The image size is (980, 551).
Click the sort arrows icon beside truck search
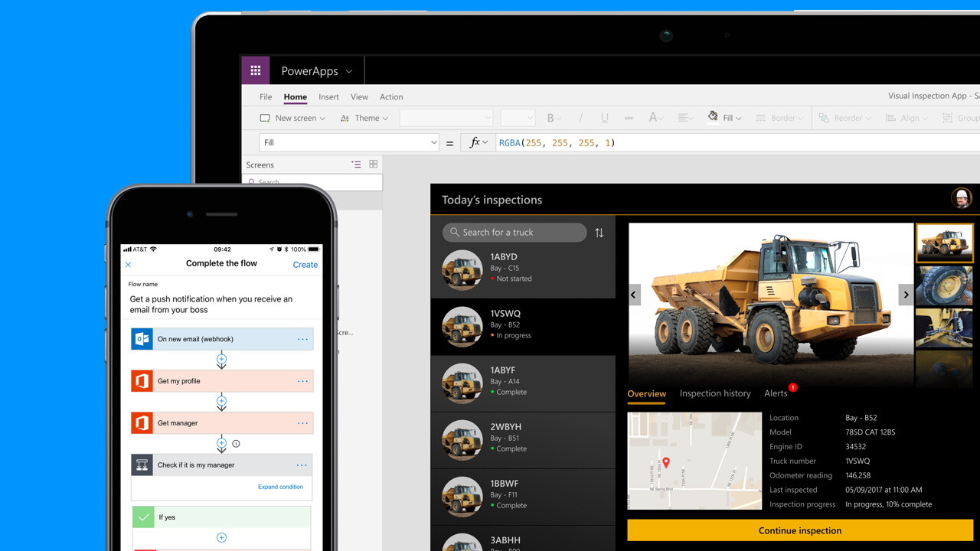(599, 233)
